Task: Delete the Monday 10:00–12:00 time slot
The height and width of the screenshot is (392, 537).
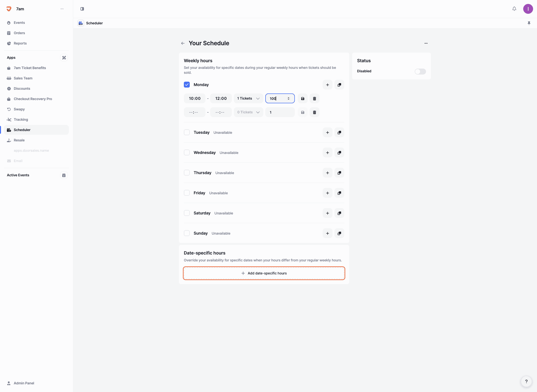Action: [314, 98]
